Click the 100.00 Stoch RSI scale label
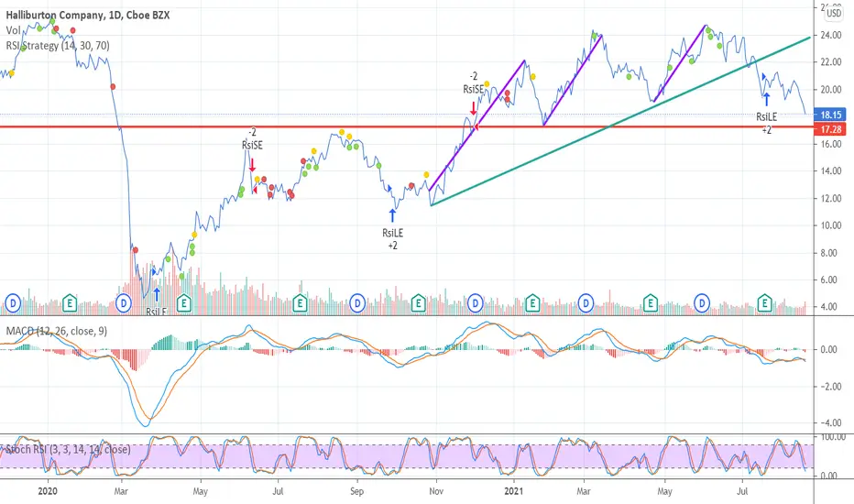Image resolution: width=854 pixels, height=504 pixels. 833,437
